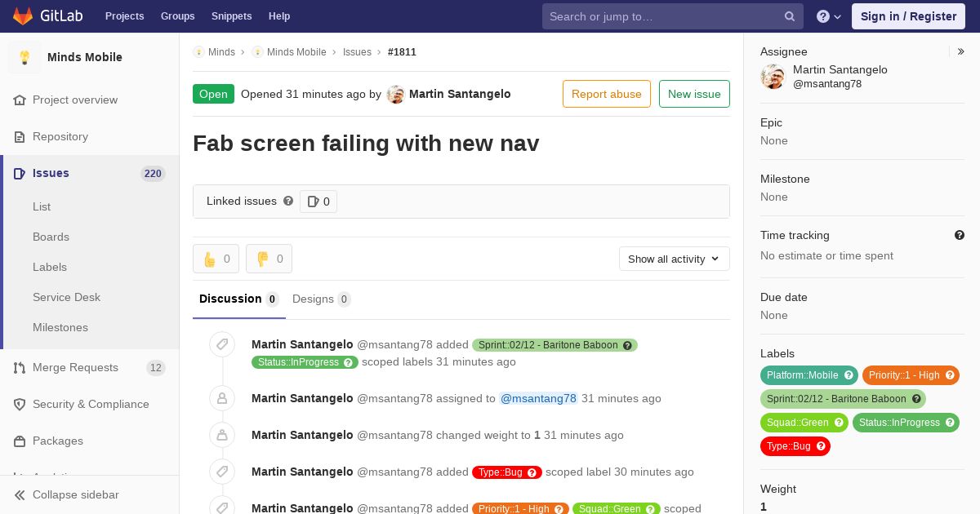Open Help in the top navigation
The height and width of the screenshot is (514, 980).
[x=279, y=16]
